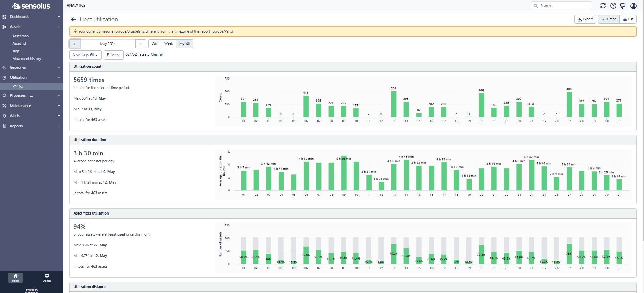Open Movement history in sidebar
The width and height of the screenshot is (644, 293).
27,59
